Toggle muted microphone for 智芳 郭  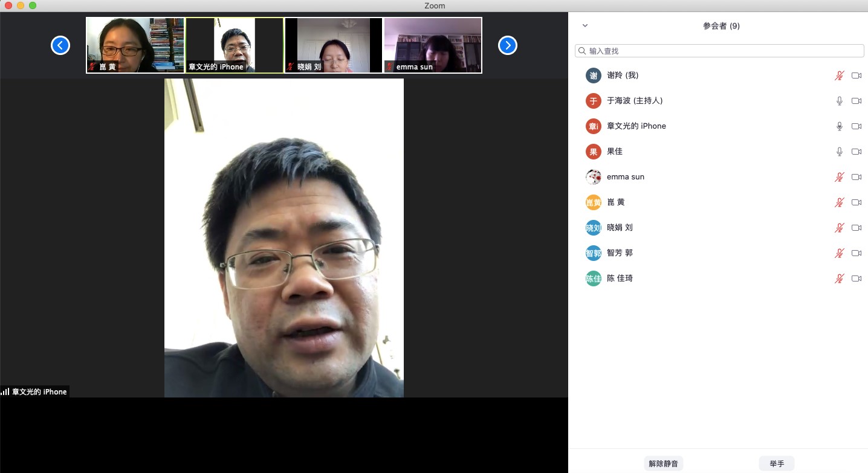pyautogui.click(x=839, y=253)
